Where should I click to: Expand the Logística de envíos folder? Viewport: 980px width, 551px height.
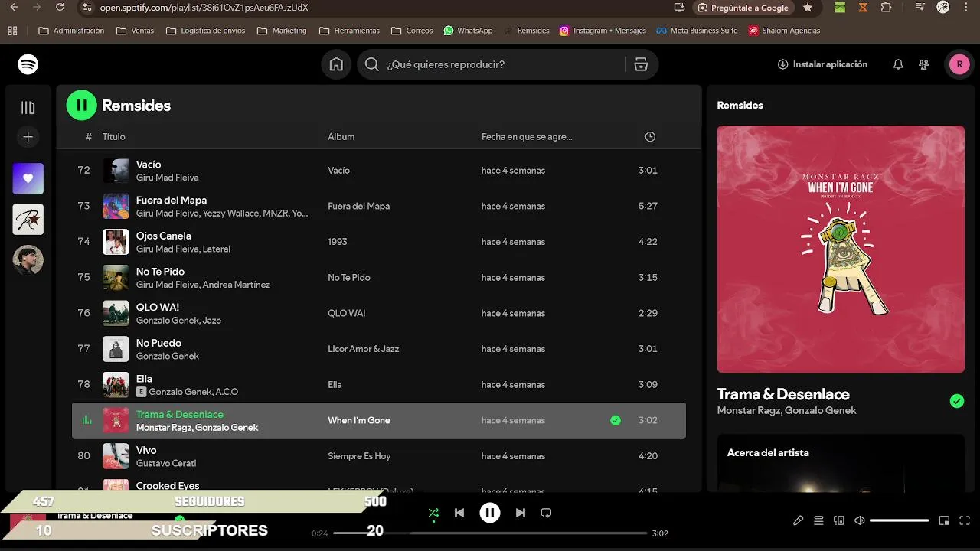(x=205, y=31)
